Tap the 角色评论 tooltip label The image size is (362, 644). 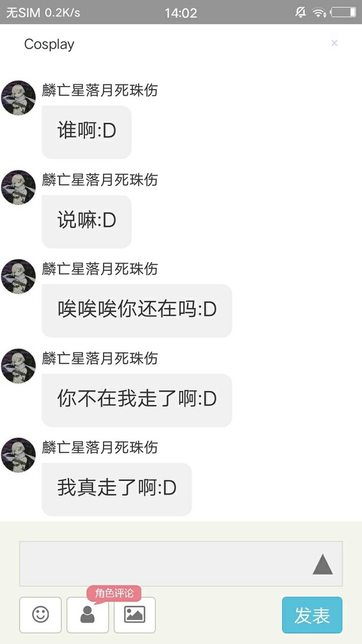click(x=114, y=593)
